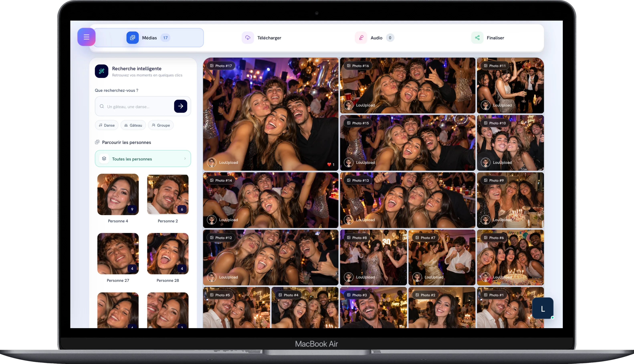Open the L user avatar badge

[543, 308]
